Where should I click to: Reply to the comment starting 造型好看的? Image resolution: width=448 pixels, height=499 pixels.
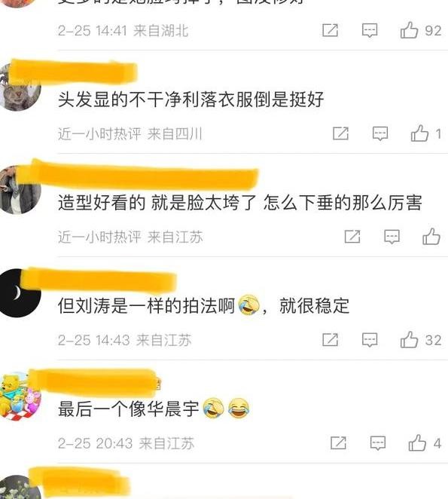click(x=392, y=237)
